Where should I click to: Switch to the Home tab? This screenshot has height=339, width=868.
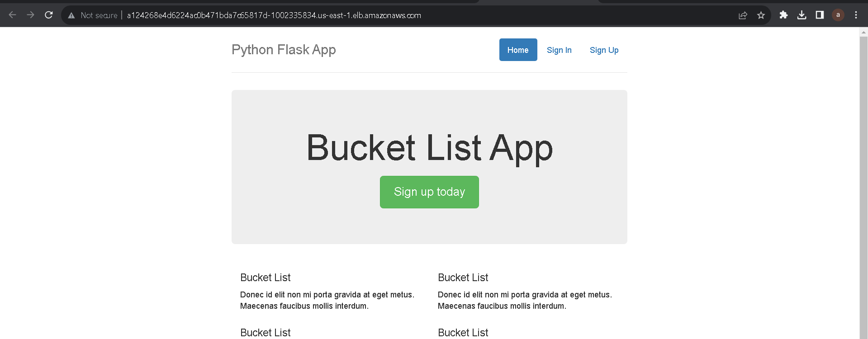[x=518, y=50]
